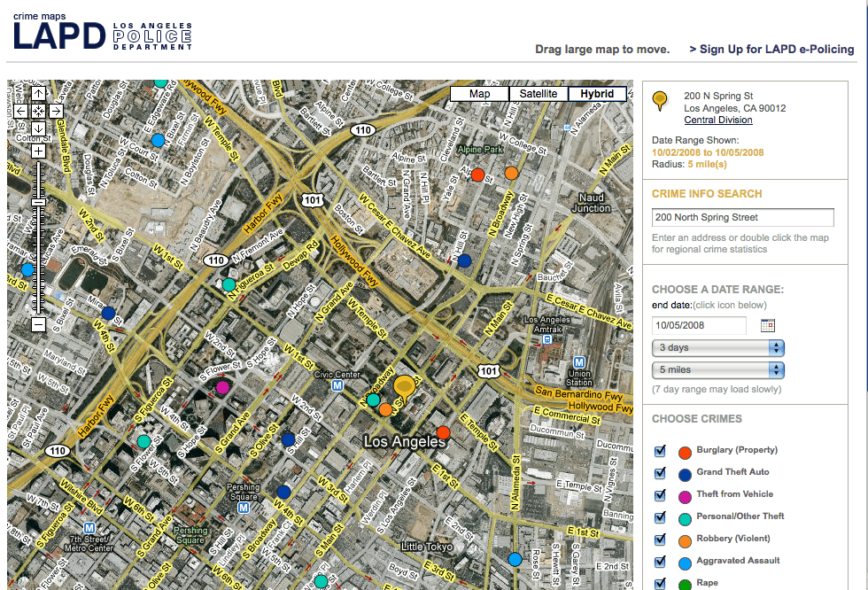Screen dimensions: 868x590
Task: Pan the map right with arrow control
Action: [56, 111]
